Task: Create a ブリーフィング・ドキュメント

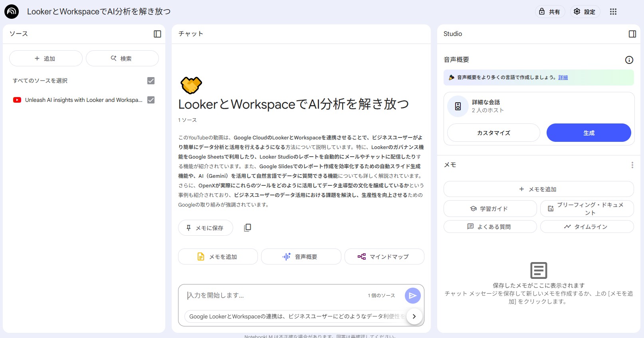Action: click(587, 209)
